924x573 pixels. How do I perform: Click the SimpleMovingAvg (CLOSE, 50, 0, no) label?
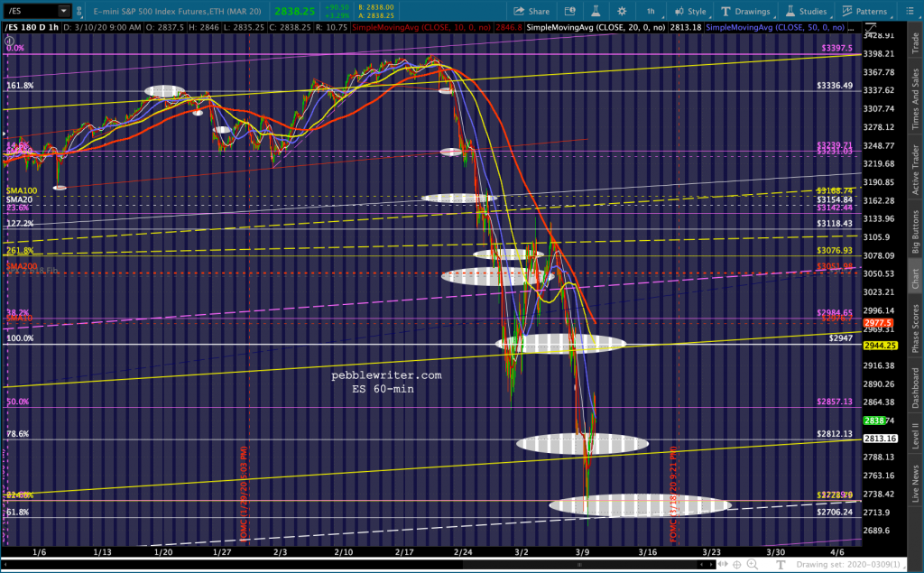pos(775,27)
